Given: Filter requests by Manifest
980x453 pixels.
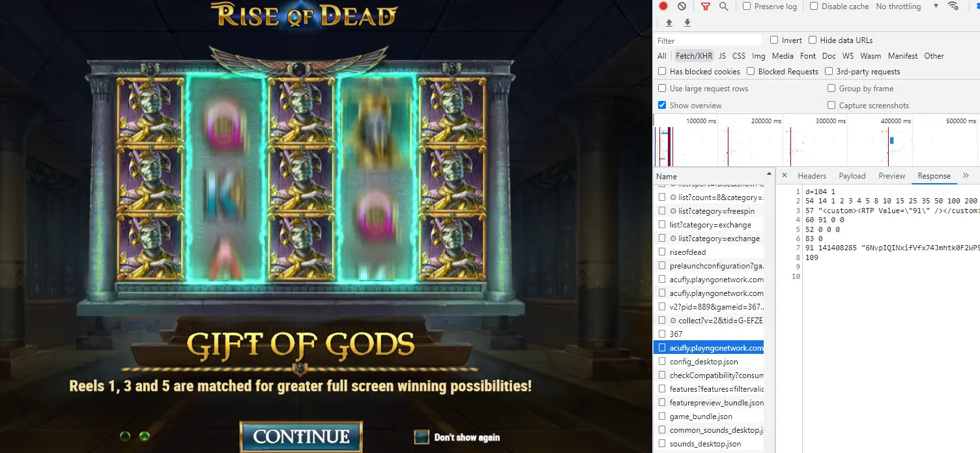Looking at the screenshot, I should 902,55.
